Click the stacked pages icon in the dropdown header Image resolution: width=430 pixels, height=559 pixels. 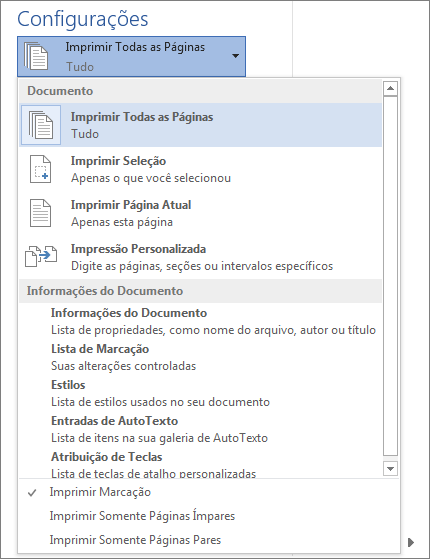click(x=36, y=56)
